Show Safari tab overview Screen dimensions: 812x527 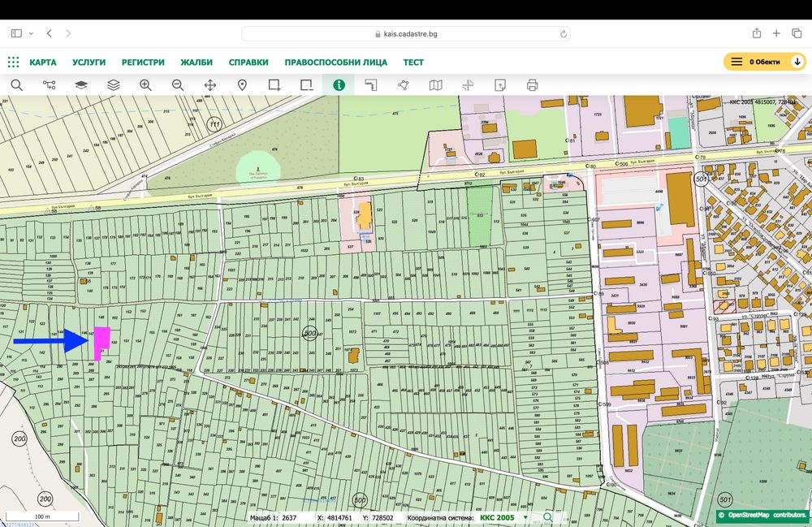(797, 33)
